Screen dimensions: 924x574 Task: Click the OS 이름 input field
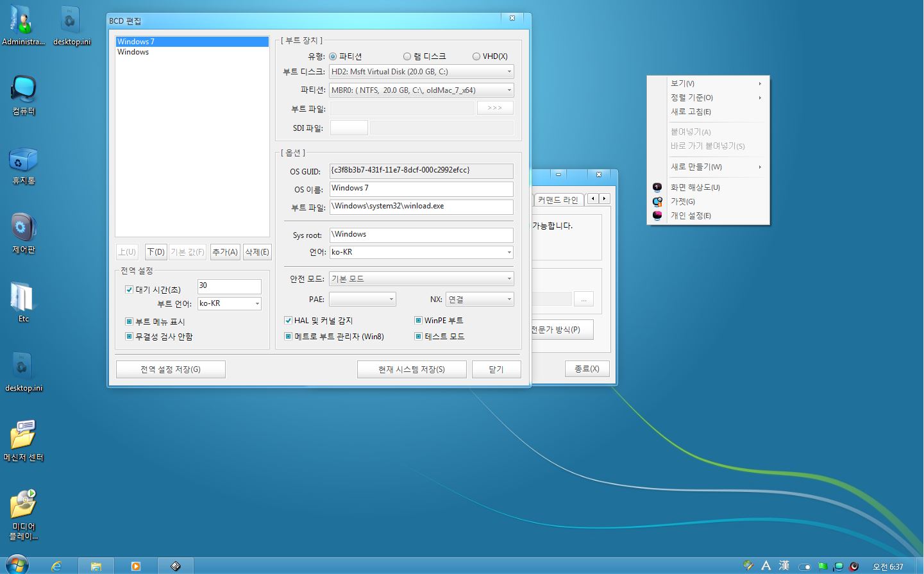tap(421, 189)
